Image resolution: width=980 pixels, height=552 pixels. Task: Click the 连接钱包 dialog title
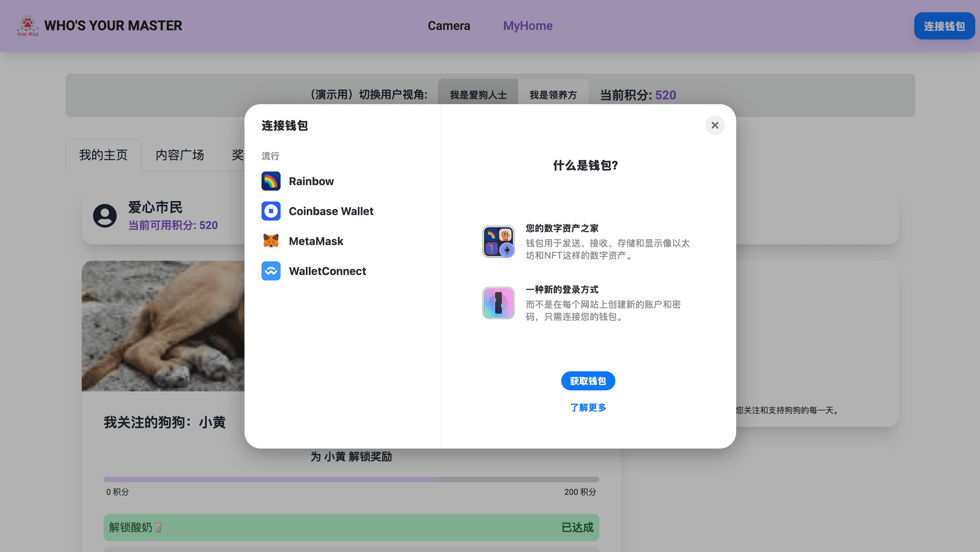point(285,126)
